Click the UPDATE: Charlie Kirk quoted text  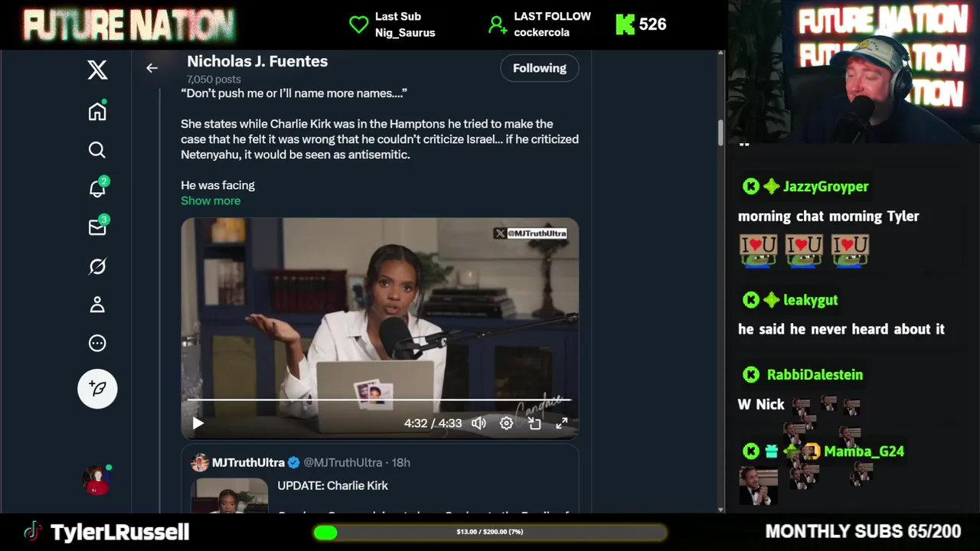coord(332,485)
